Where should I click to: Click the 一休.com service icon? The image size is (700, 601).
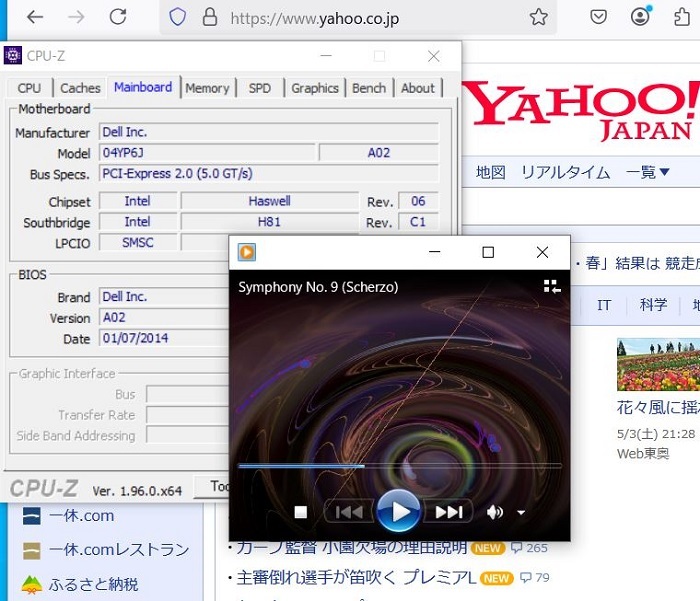tap(31, 516)
